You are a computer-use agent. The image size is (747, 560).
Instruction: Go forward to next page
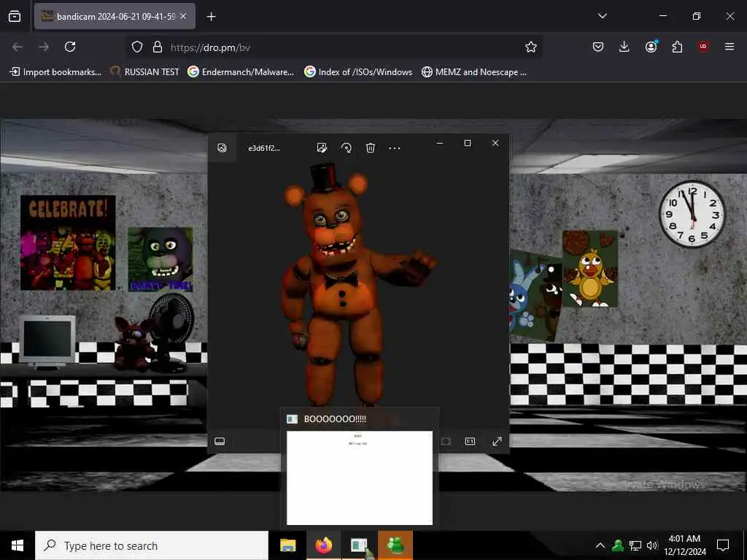44,47
